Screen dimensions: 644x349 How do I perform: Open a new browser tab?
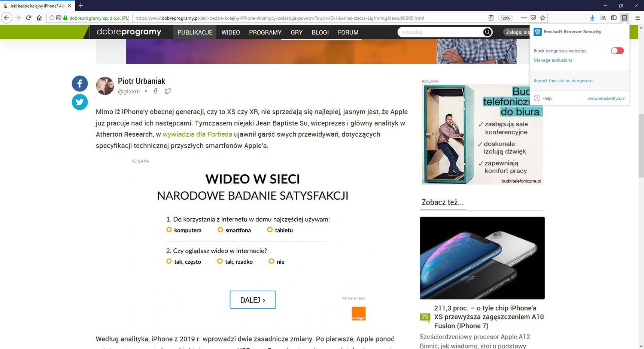pos(80,6)
